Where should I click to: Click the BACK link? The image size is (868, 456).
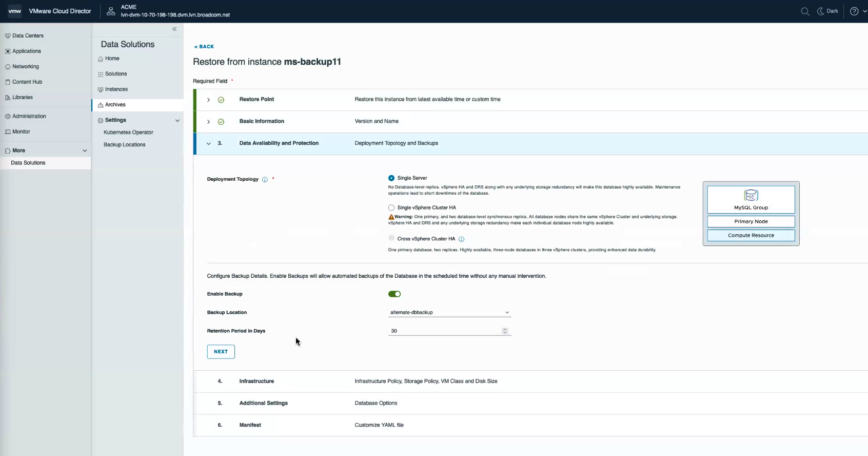pos(204,47)
